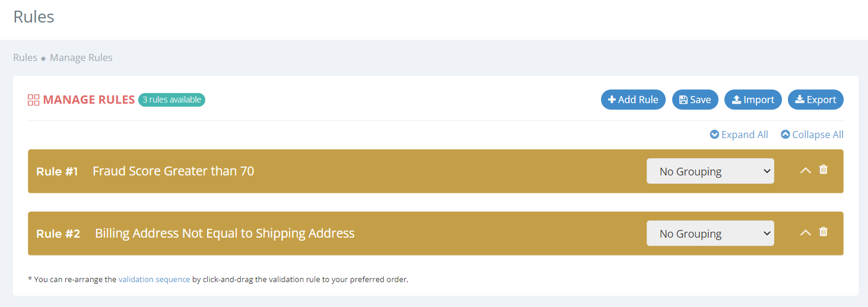Open the validation sequence link
The height and width of the screenshot is (307, 868).
coord(154,279)
